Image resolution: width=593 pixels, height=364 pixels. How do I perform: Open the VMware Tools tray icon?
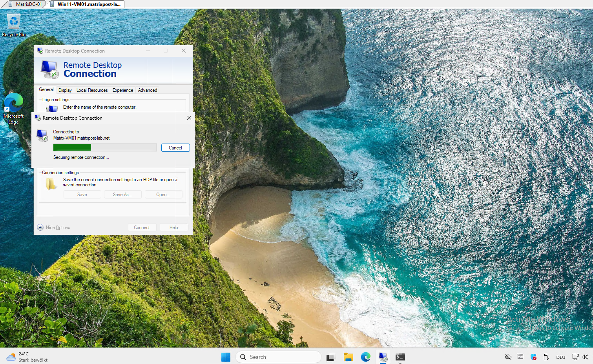pos(520,357)
